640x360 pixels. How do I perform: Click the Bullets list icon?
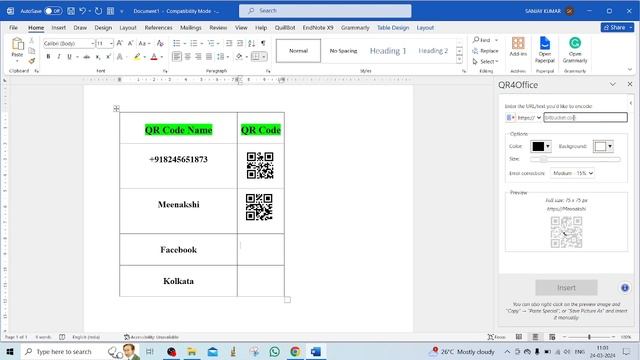pos(176,43)
